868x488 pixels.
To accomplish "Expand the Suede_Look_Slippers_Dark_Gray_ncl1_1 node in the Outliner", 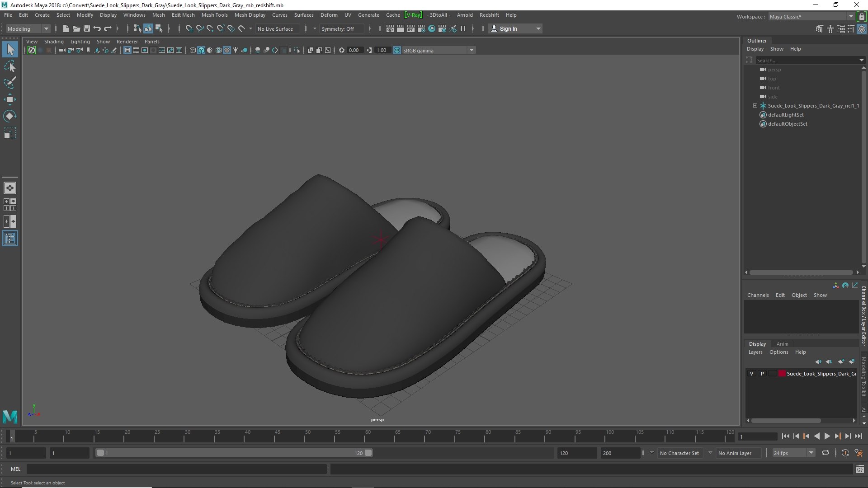I will [755, 106].
